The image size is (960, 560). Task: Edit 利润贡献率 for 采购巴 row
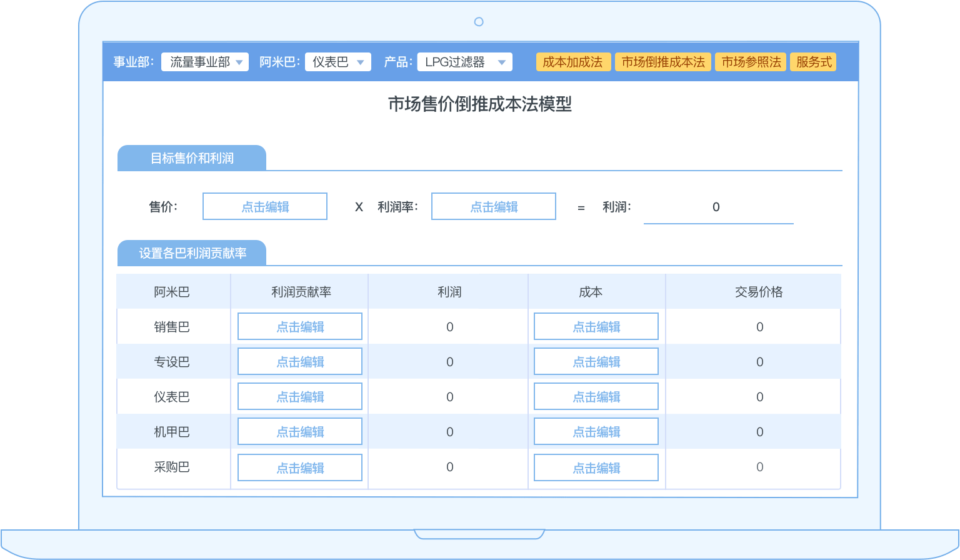click(300, 467)
